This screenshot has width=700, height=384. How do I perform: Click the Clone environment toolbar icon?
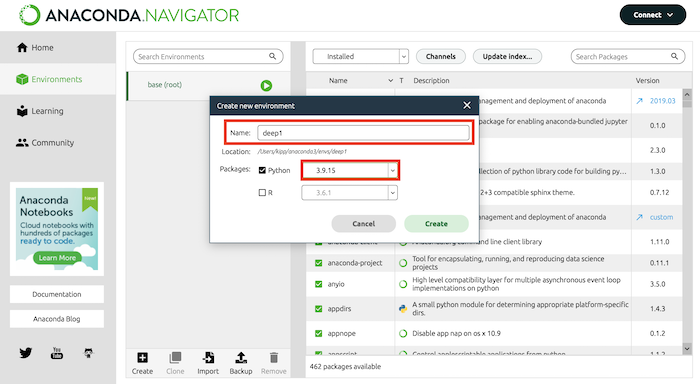[x=175, y=363]
